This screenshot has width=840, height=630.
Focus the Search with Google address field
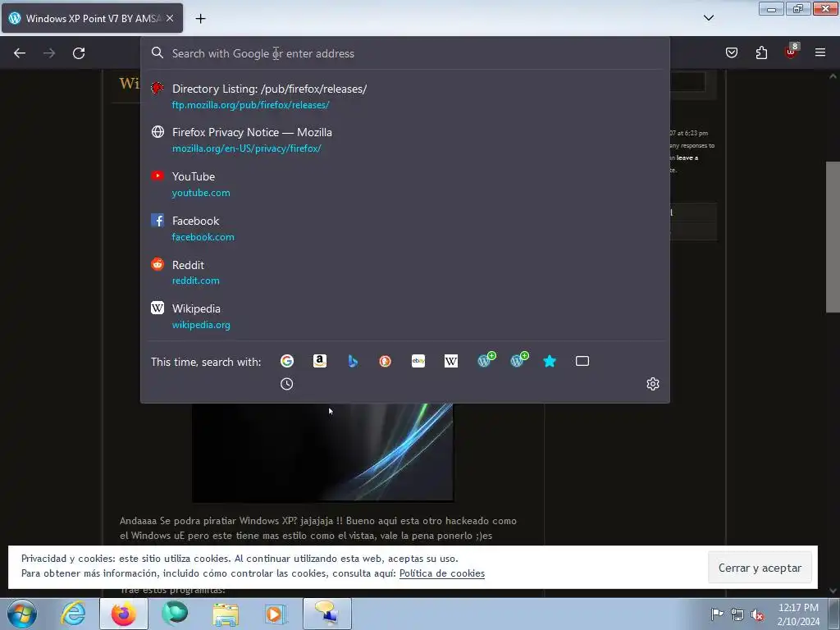pyautogui.click(x=405, y=53)
